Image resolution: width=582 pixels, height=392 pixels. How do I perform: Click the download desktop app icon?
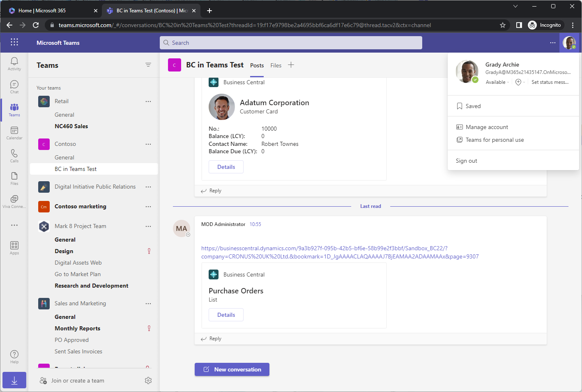(14, 380)
